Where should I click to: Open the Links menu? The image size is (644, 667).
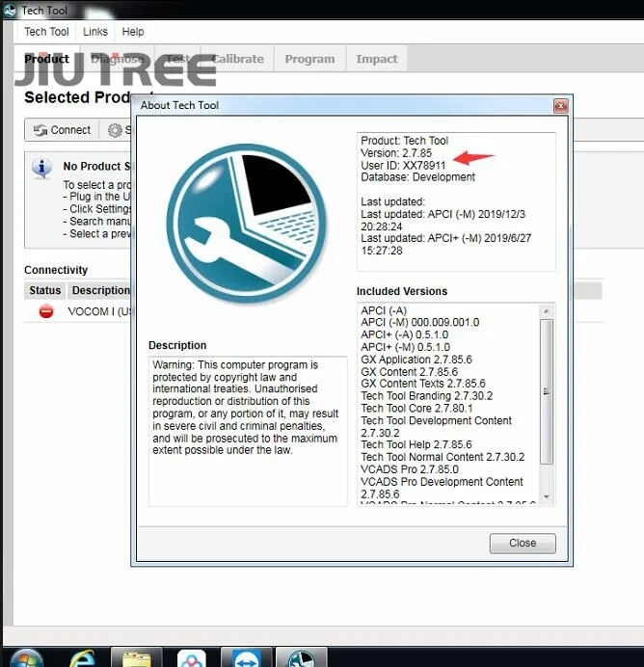click(95, 32)
